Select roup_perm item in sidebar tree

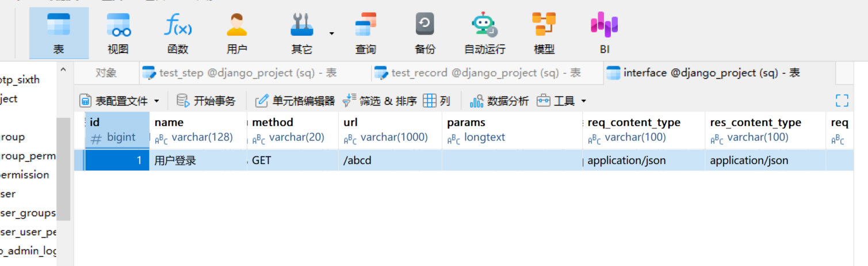(x=27, y=155)
